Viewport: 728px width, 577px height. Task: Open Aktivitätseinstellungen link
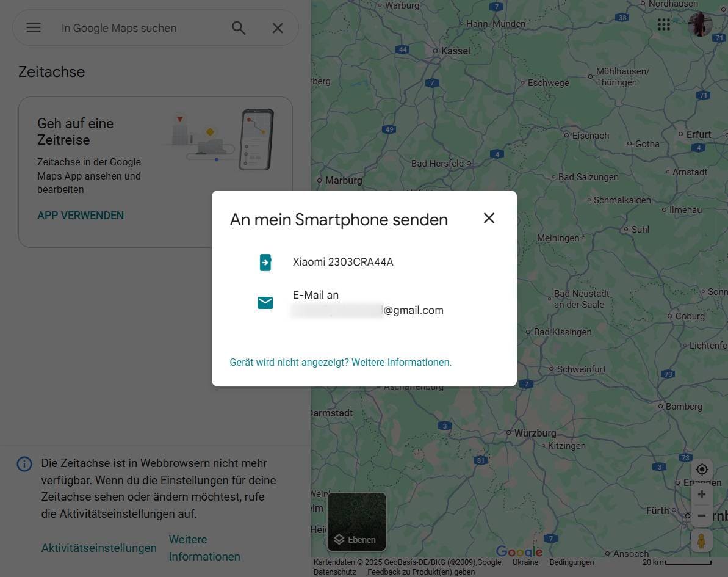click(x=99, y=548)
